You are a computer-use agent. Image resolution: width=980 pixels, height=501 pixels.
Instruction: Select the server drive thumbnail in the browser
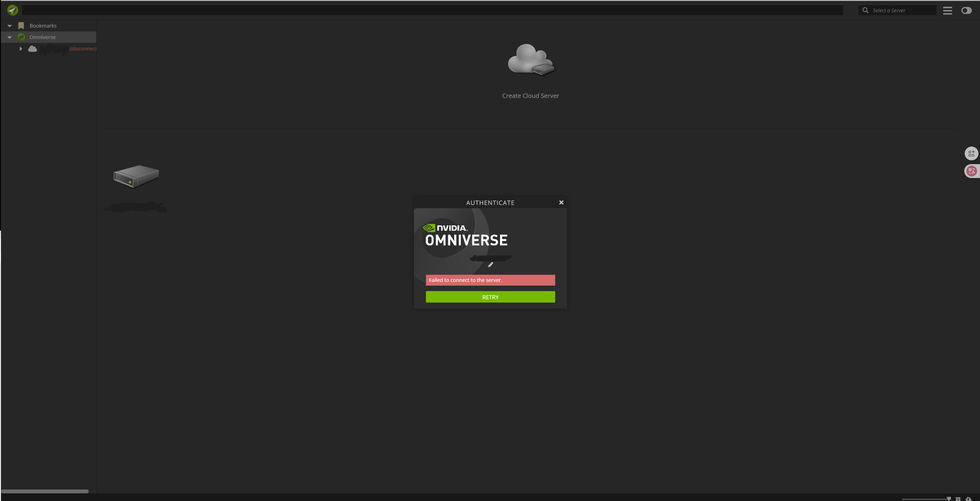point(136,176)
